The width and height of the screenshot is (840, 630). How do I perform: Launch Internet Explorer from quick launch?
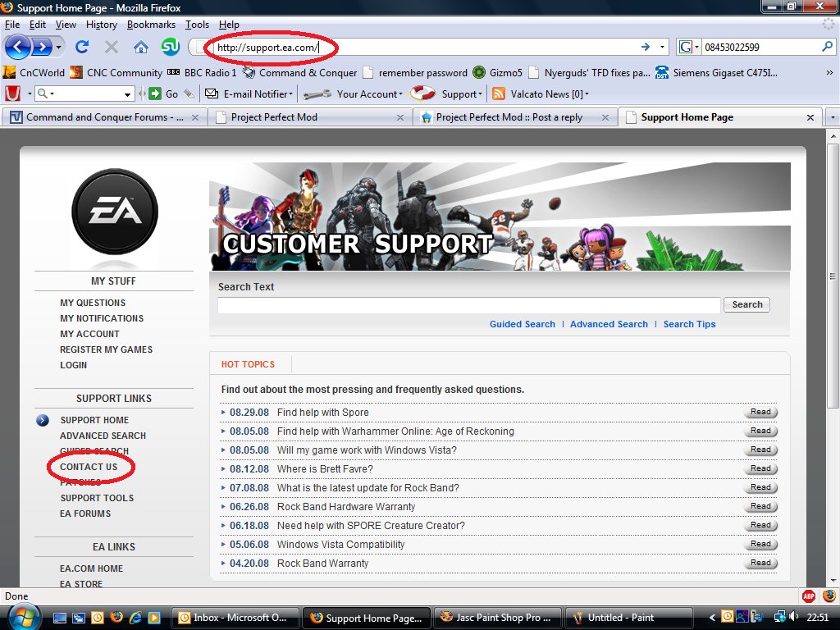pyautogui.click(x=135, y=618)
